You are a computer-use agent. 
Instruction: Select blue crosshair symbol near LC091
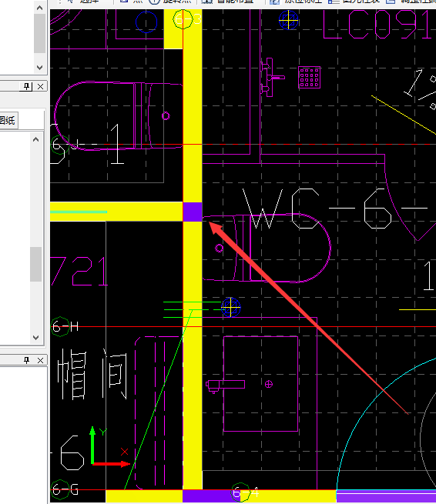coord(289,20)
